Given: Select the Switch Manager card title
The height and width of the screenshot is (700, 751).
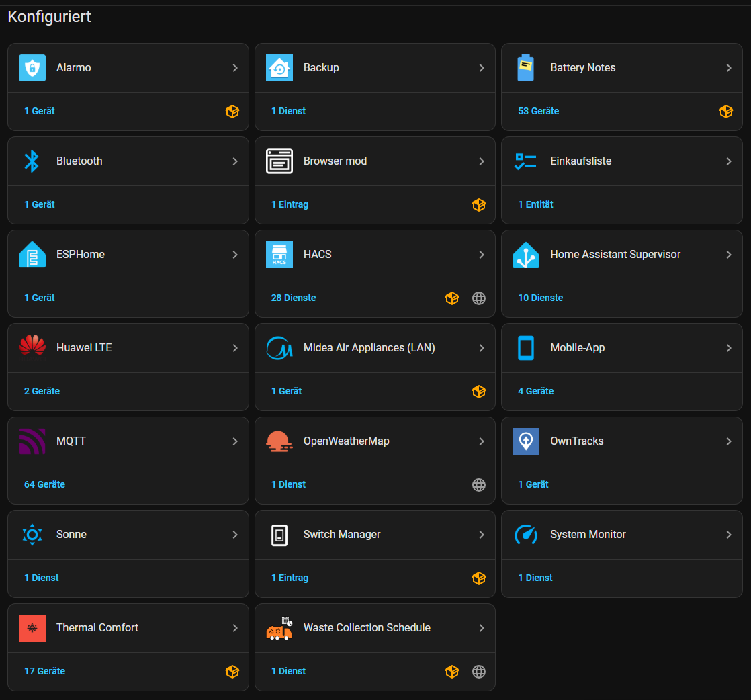Looking at the screenshot, I should (x=342, y=535).
